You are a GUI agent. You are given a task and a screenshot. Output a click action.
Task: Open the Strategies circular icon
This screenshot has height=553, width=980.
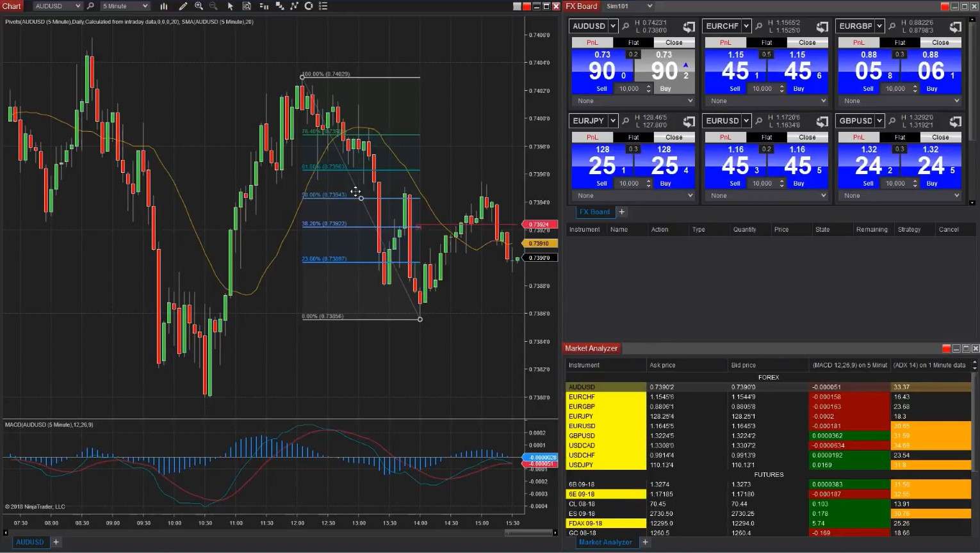(x=309, y=6)
